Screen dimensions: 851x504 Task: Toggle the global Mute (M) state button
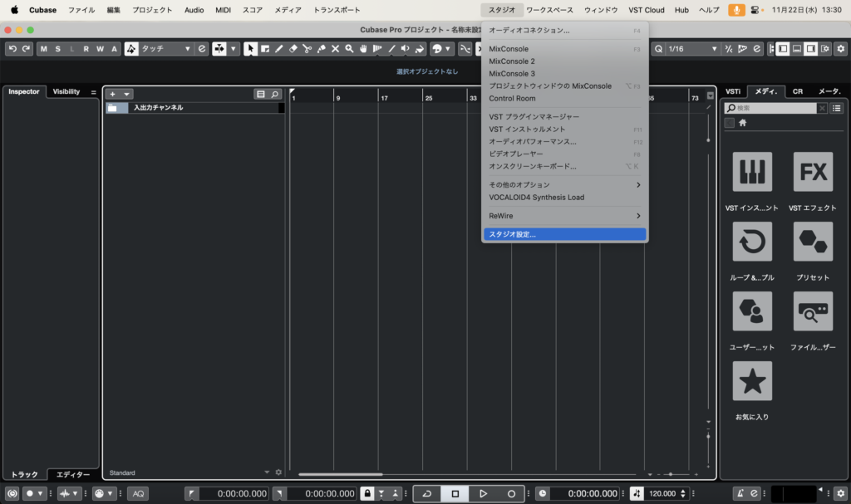click(43, 49)
